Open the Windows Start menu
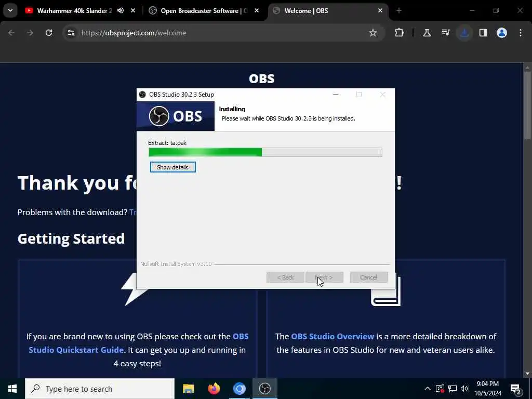 (12, 389)
